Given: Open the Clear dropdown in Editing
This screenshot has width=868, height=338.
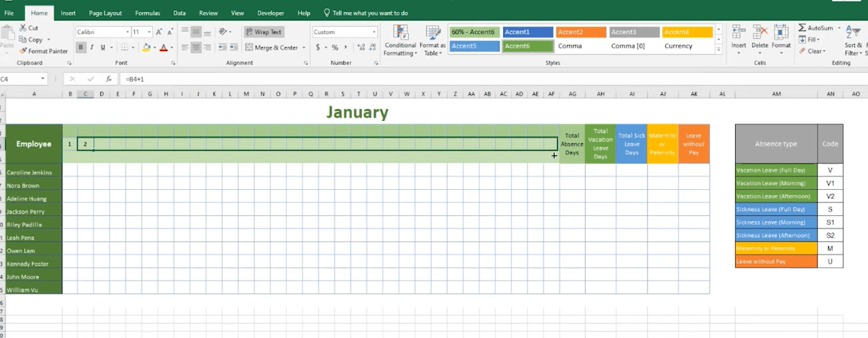Looking at the screenshot, I should pyautogui.click(x=812, y=51).
